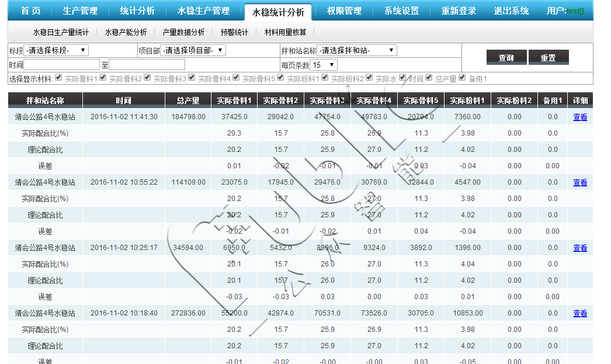Open the 水稳产能分析 submenu item
Image resolution: width=611 pixels, height=364 pixels.
click(126, 32)
